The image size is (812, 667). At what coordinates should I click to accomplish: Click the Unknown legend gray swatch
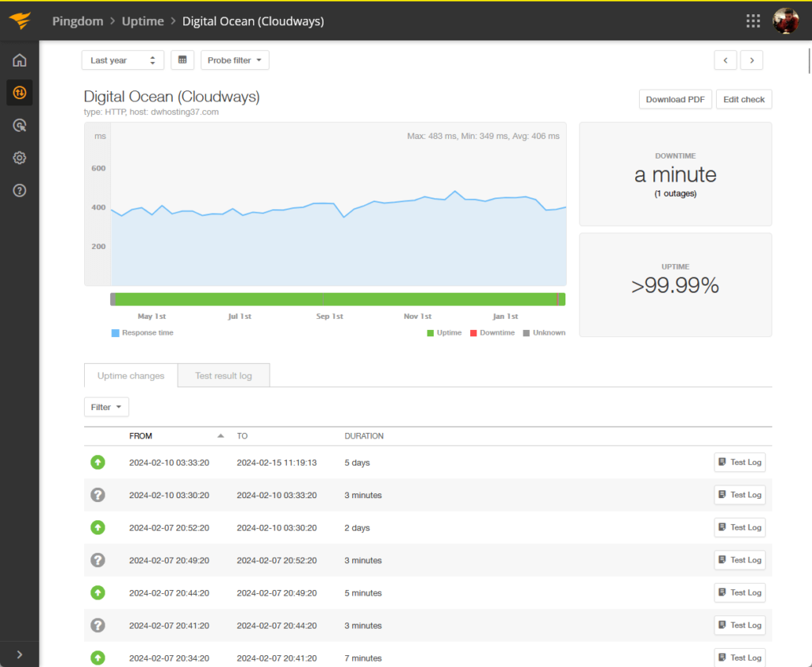[x=527, y=333]
